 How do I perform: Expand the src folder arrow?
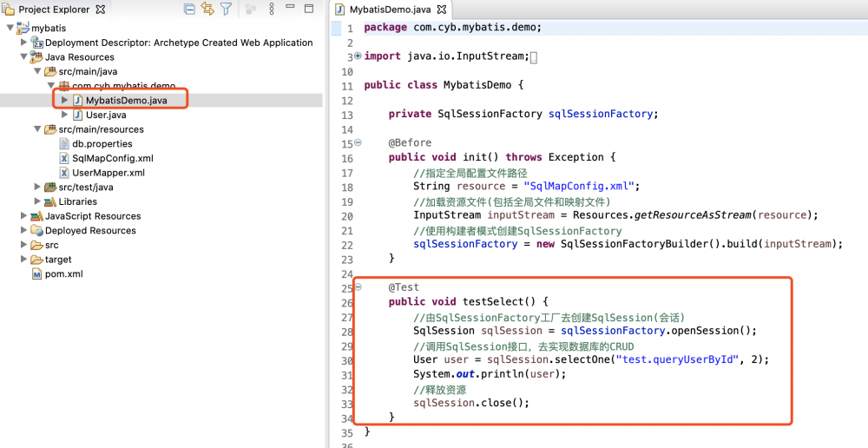point(23,244)
